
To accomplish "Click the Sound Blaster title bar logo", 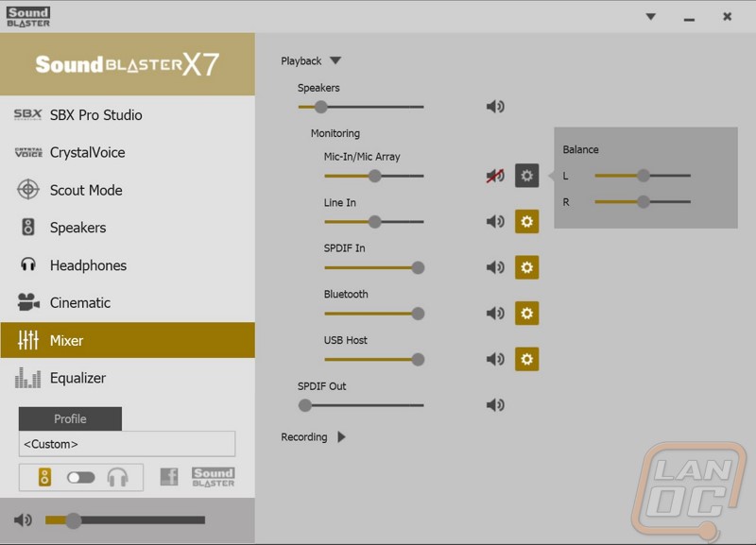I will click(28, 17).
